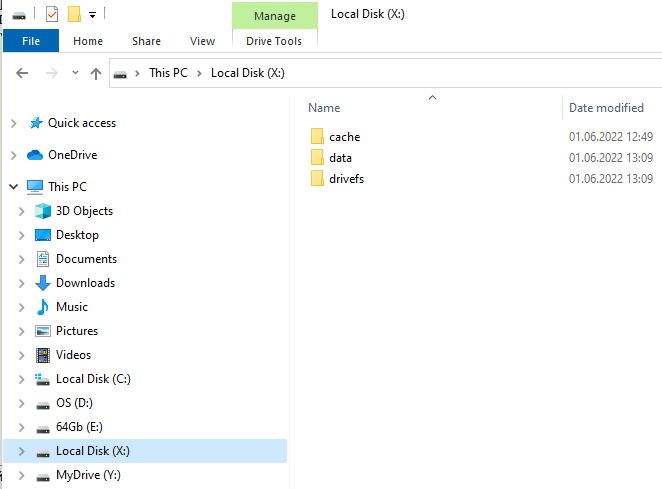Expand the OneDrive tree node
Image resolution: width=662 pixels, height=489 pixels.
click(14, 155)
